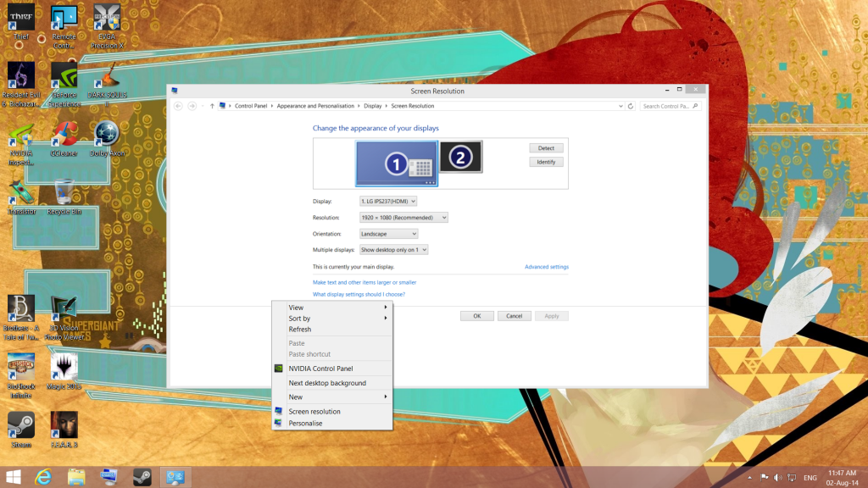
Task: Click the Windows Start button
Action: [x=14, y=477]
